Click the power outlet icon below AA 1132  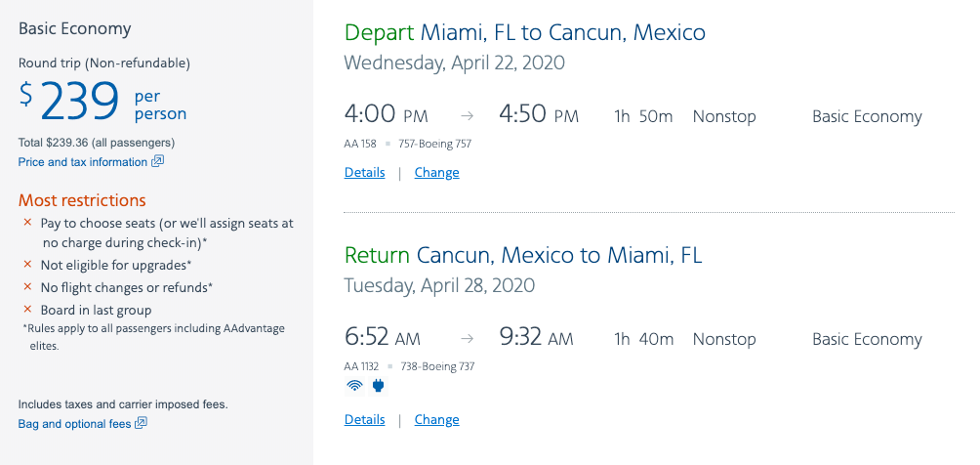379,386
